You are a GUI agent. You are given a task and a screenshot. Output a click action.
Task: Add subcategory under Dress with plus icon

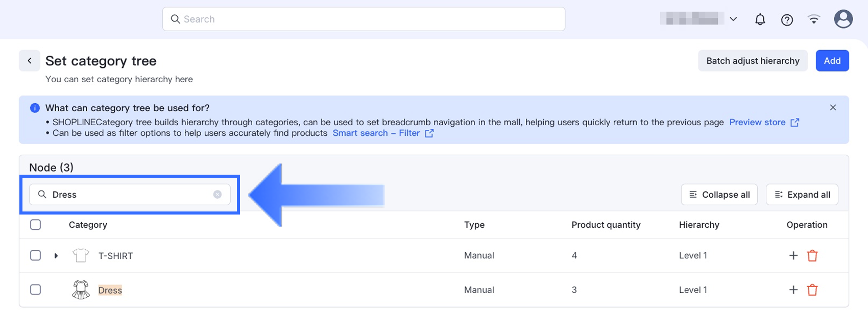click(x=793, y=290)
